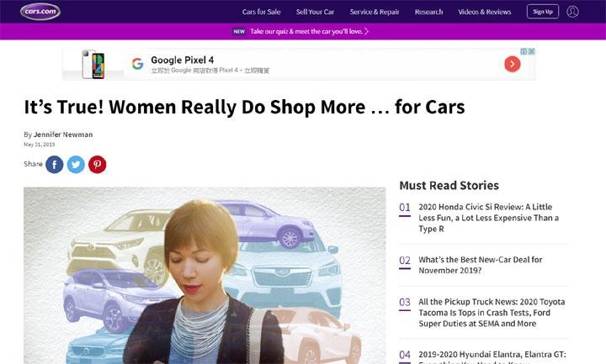Open the ad info icon
606x364 pixels.
click(x=524, y=51)
